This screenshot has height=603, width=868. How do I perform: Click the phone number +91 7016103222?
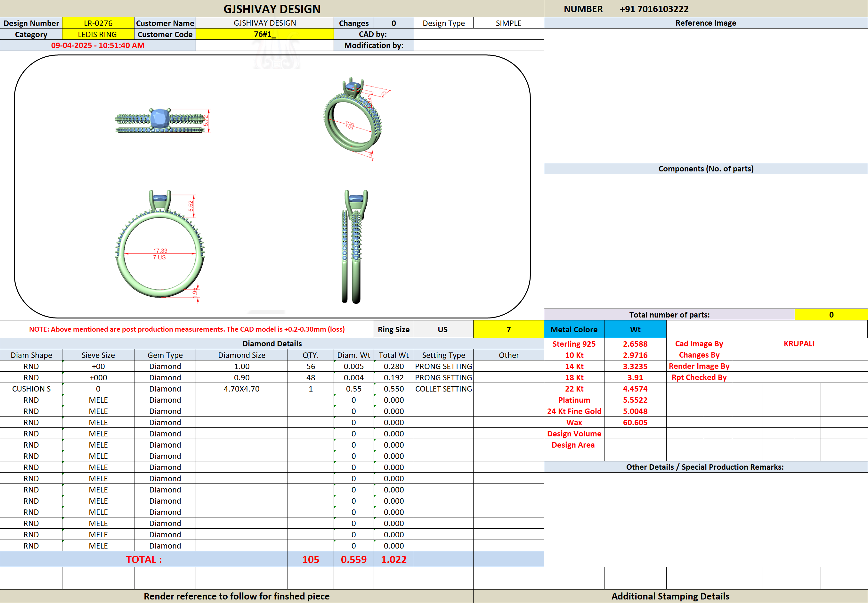654,9
